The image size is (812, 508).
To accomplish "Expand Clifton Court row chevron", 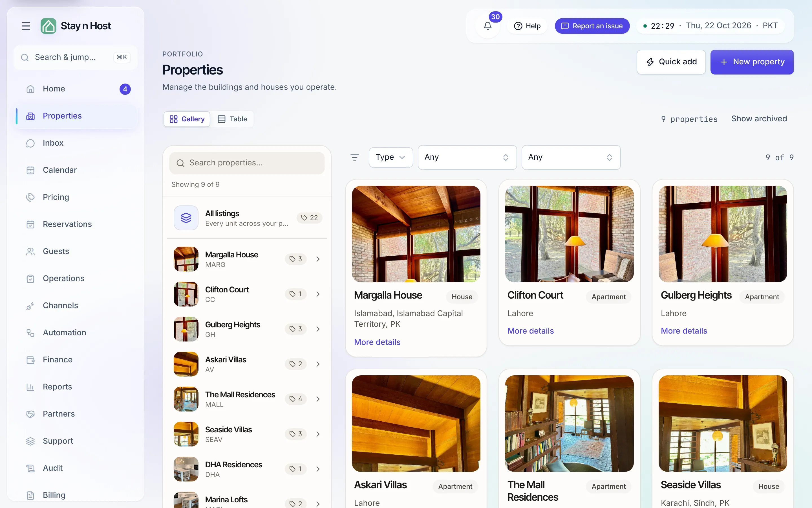I will pyautogui.click(x=318, y=294).
